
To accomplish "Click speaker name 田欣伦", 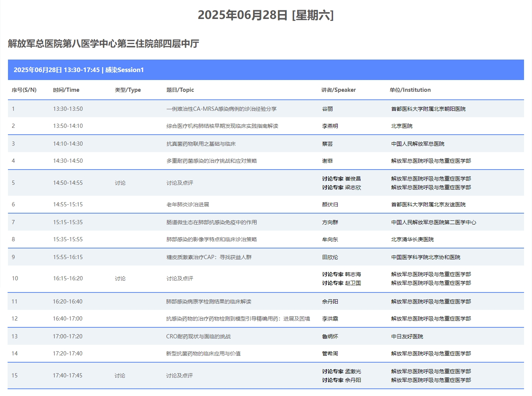I will point(330,257).
